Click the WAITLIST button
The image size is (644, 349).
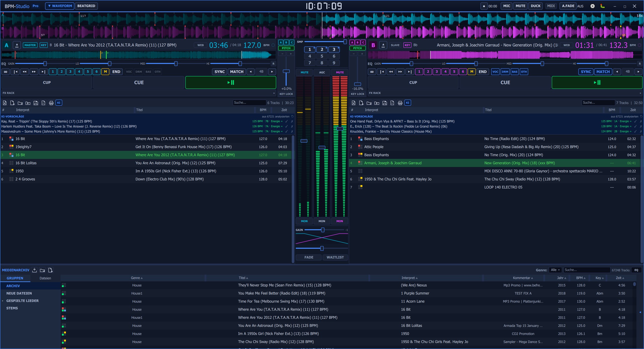pyautogui.click(x=335, y=257)
